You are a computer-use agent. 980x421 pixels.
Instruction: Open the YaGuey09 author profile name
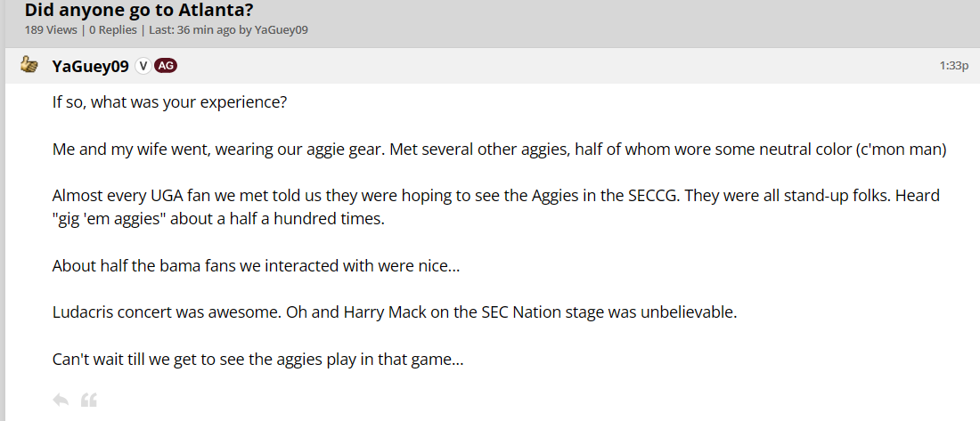point(91,67)
